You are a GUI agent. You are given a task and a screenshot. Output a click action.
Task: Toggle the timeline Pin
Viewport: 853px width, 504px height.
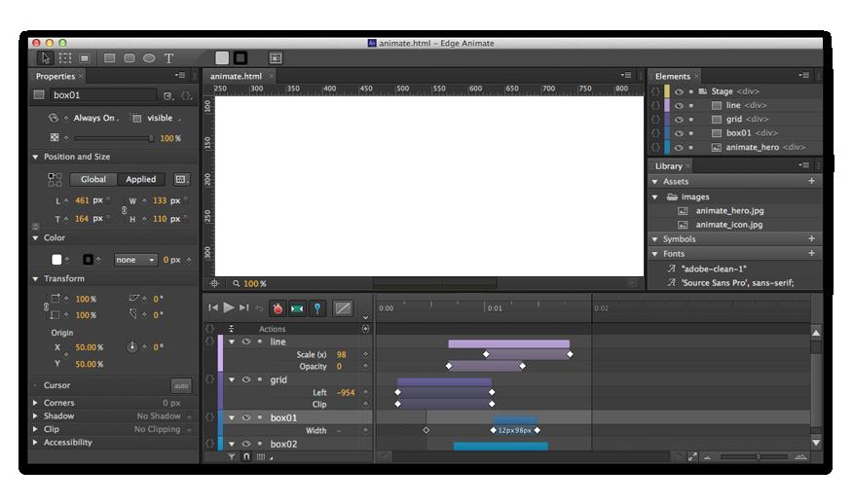tap(317, 308)
